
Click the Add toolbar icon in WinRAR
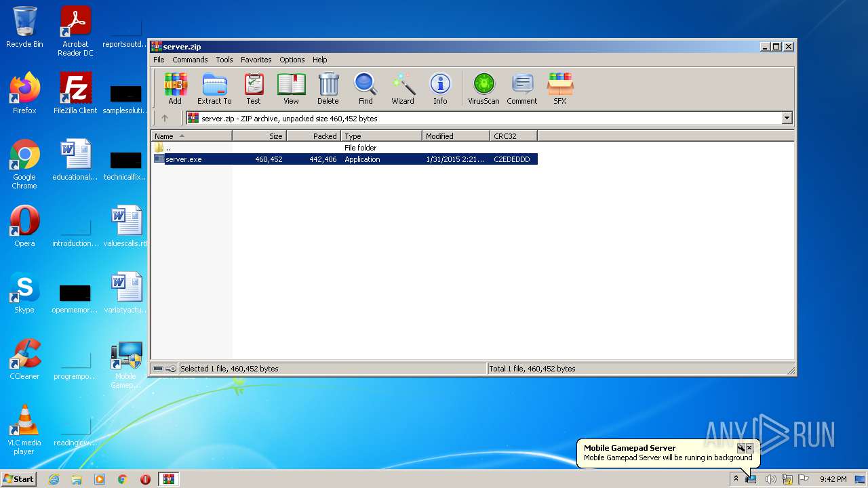[x=175, y=89]
